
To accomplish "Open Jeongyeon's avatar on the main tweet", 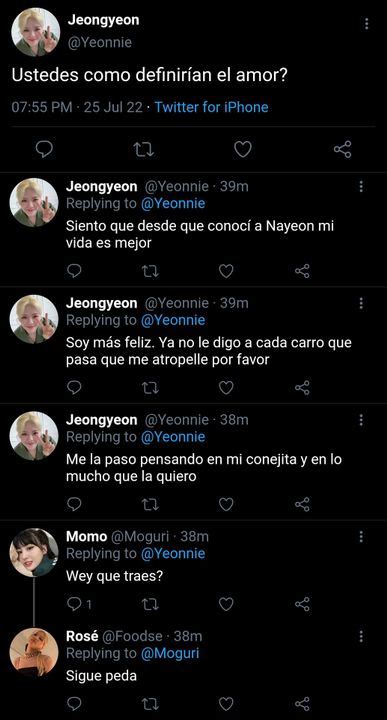I will [36, 32].
